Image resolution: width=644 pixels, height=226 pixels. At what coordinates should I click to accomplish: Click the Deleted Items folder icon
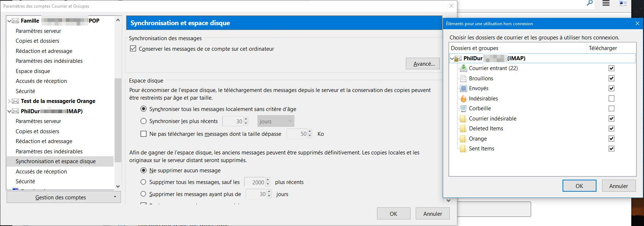click(x=463, y=129)
